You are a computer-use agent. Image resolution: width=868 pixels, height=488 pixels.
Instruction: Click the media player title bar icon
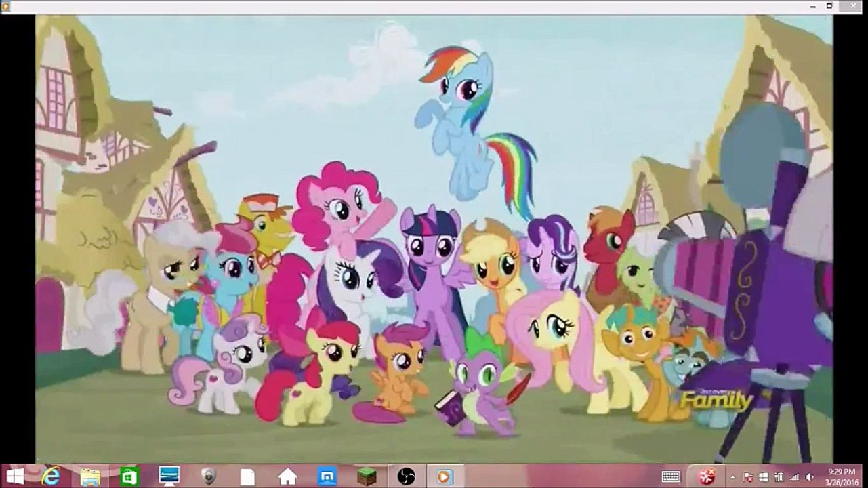[x=6, y=6]
